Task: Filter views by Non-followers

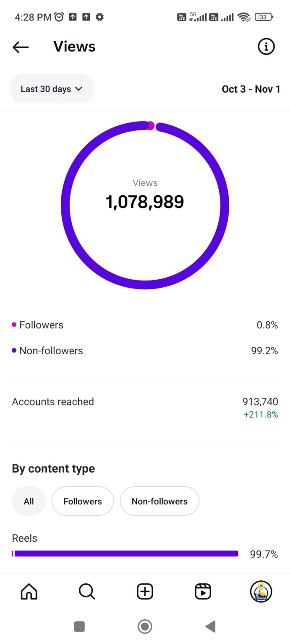Action: (x=159, y=501)
